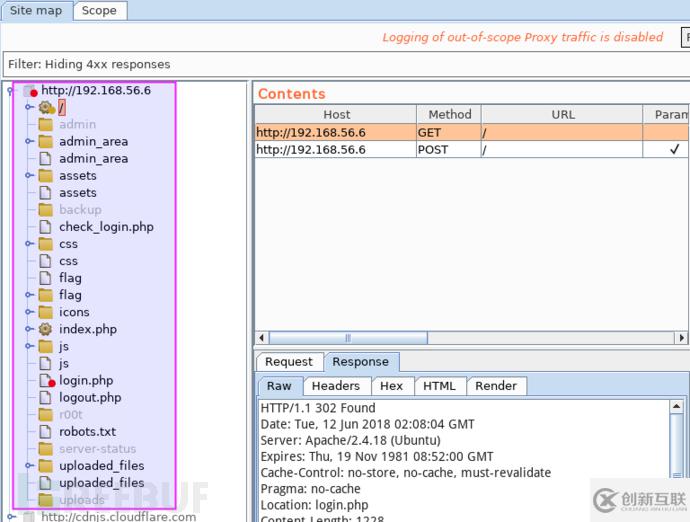Show the Headers view of the response
690x522 pixels.
pyautogui.click(x=335, y=386)
